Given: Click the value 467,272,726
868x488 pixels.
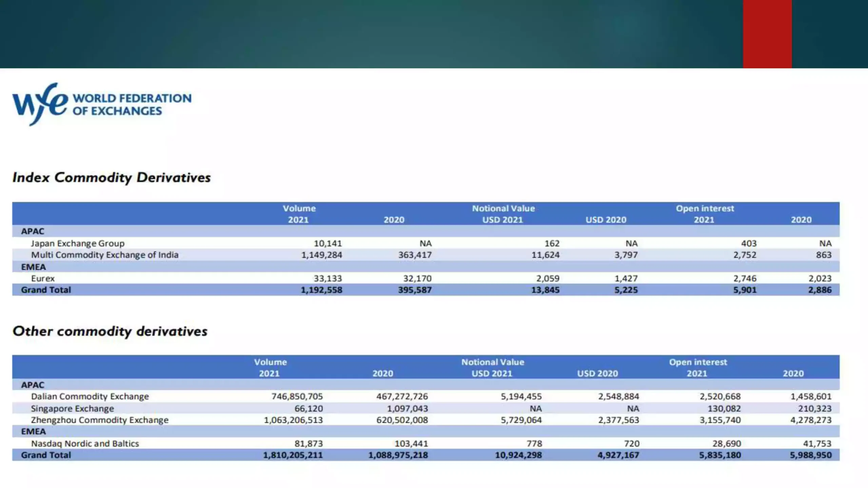Looking at the screenshot, I should tap(402, 396).
